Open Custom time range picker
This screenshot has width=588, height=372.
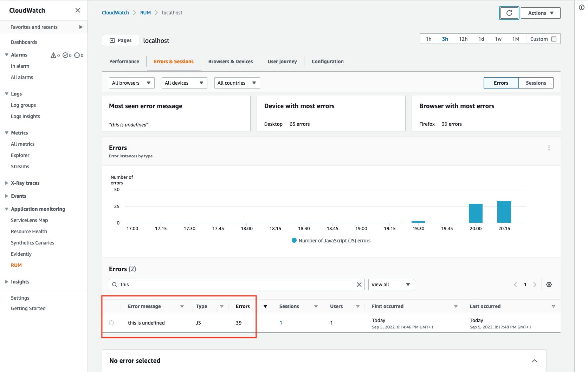pos(543,39)
